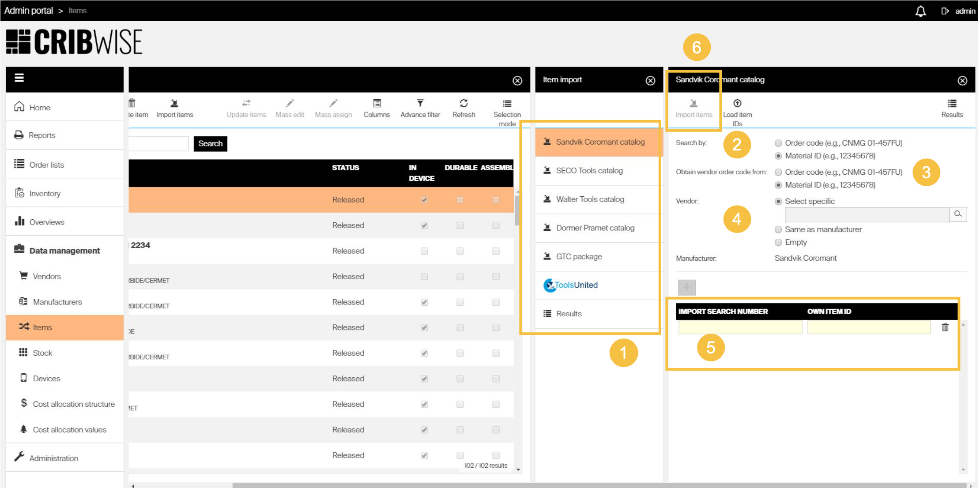Open Cost allocation values
Screen dimensions: 980x488
click(x=64, y=430)
